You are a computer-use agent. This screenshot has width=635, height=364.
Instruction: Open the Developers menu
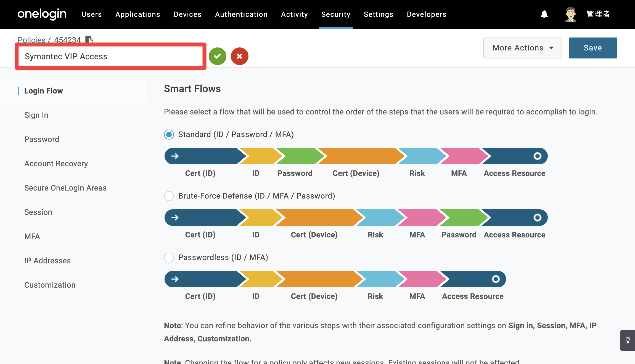[x=427, y=14]
